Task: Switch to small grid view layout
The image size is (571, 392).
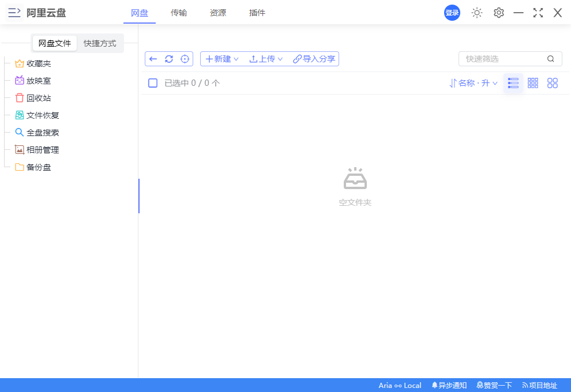Action: [x=533, y=83]
